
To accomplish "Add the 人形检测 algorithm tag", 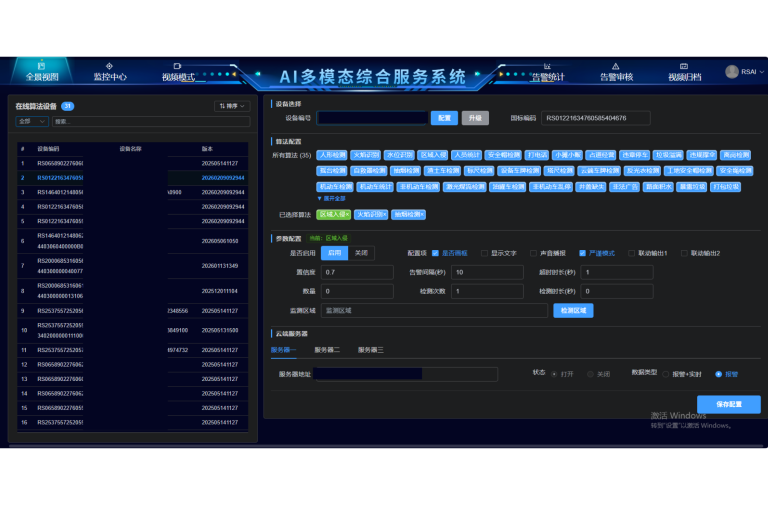I will coord(332,155).
